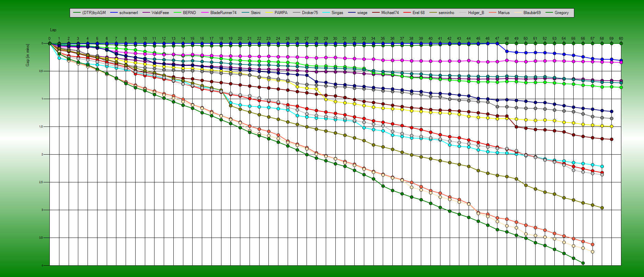644x277 pixels.
Task: Click lap number 51 on the axis
Action: [535, 39]
